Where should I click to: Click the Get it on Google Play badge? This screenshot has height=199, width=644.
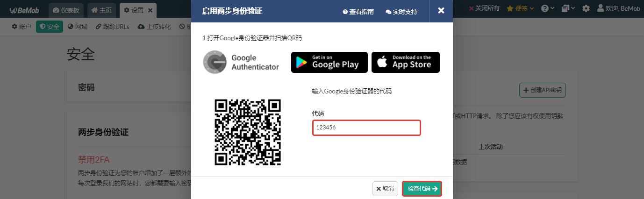click(329, 62)
